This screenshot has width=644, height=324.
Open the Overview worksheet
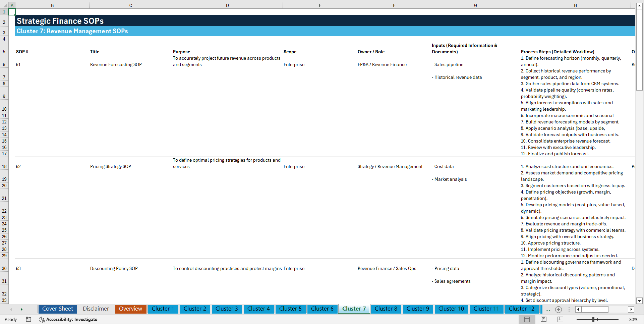[130, 309]
